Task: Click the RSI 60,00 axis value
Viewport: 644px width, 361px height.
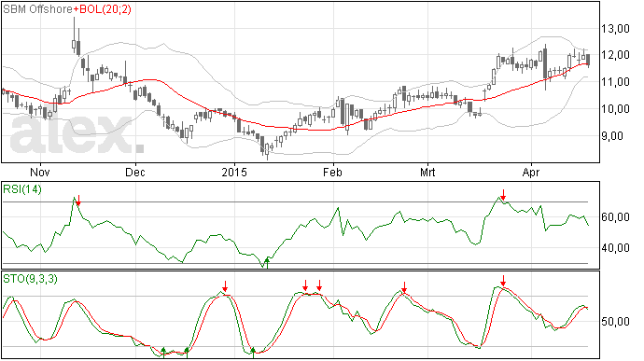Action: 615,217
